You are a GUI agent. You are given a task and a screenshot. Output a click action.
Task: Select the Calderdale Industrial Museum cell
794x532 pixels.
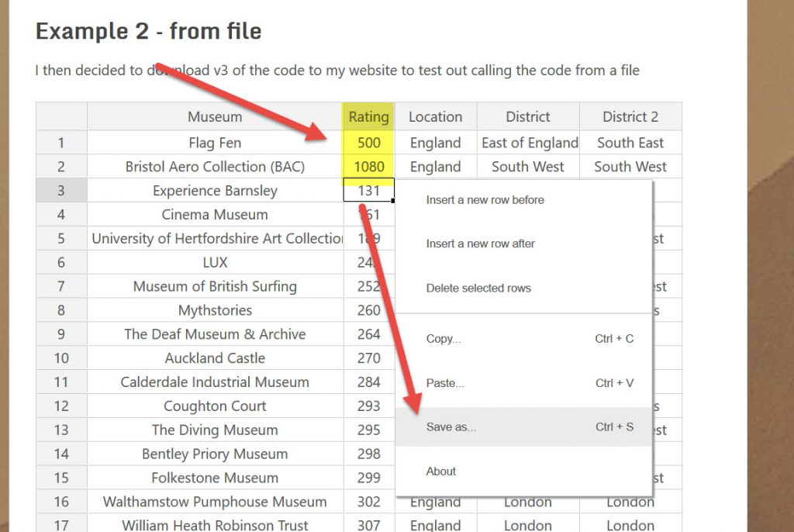point(215,382)
